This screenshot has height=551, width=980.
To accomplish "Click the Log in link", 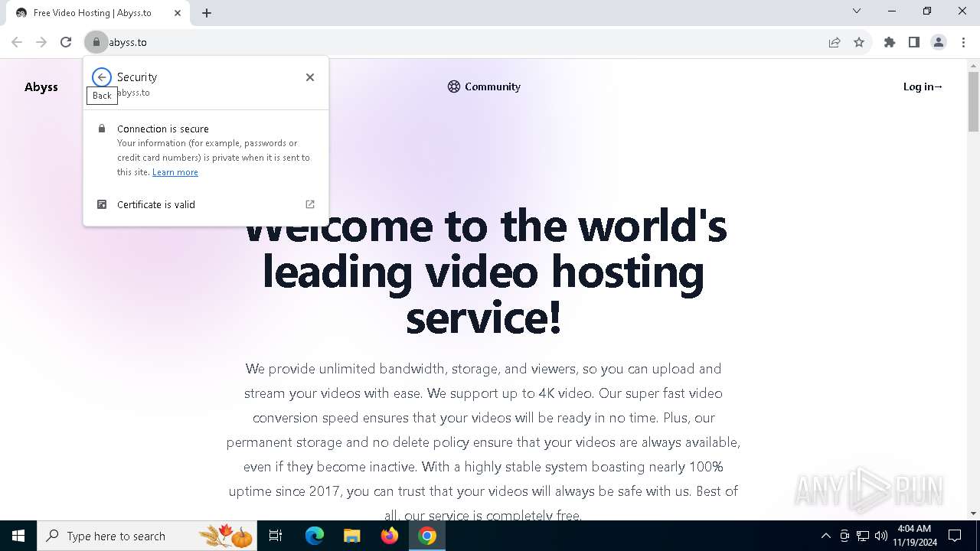I will pyautogui.click(x=923, y=86).
